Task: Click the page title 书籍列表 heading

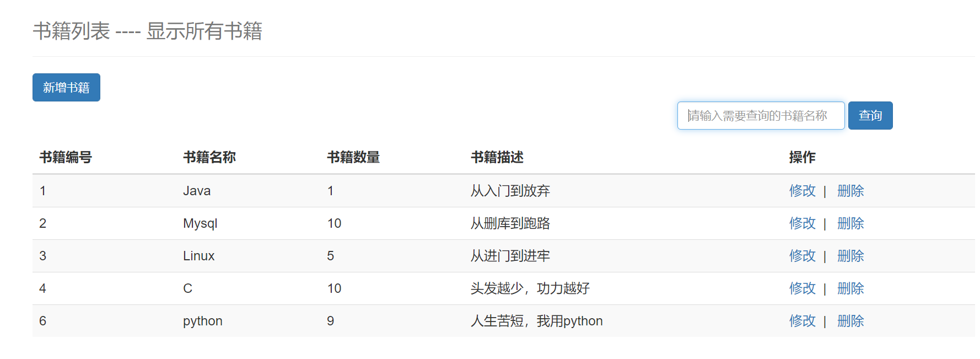Action: pyautogui.click(x=148, y=31)
